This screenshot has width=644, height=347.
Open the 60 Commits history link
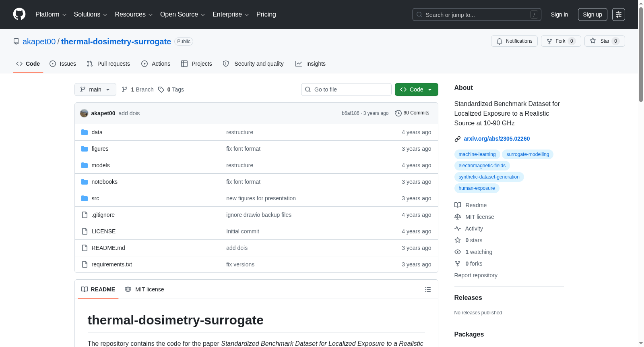tap(412, 113)
